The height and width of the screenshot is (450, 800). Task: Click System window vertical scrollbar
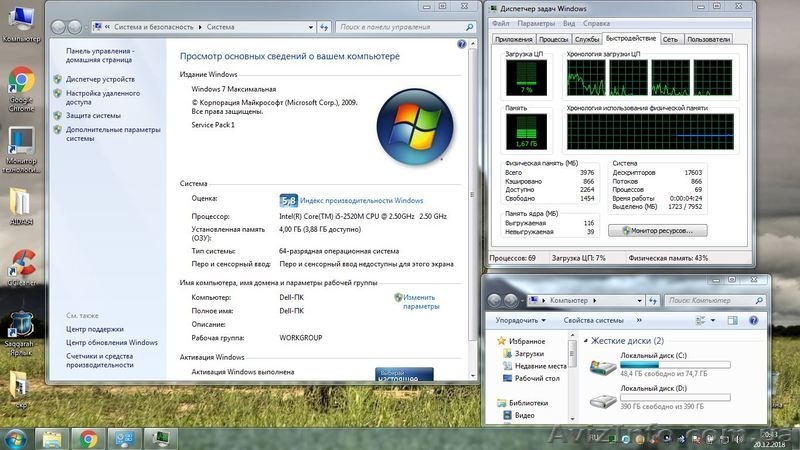(x=472, y=194)
